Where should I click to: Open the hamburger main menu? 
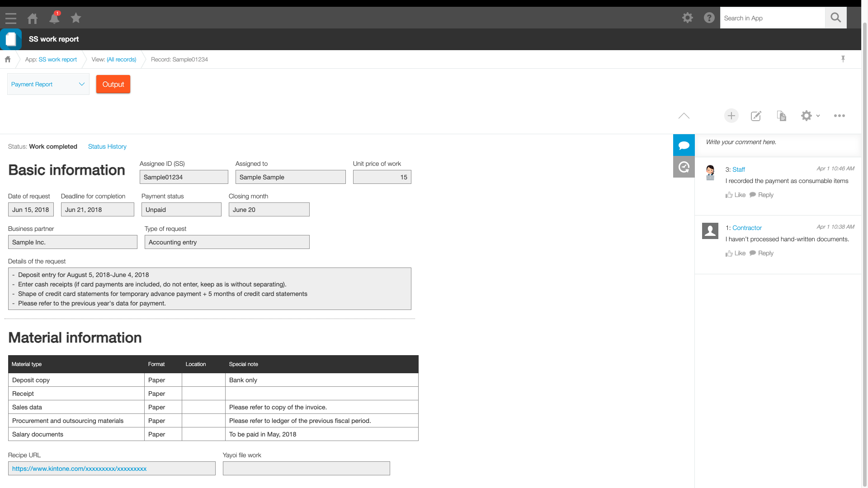coord(11,18)
